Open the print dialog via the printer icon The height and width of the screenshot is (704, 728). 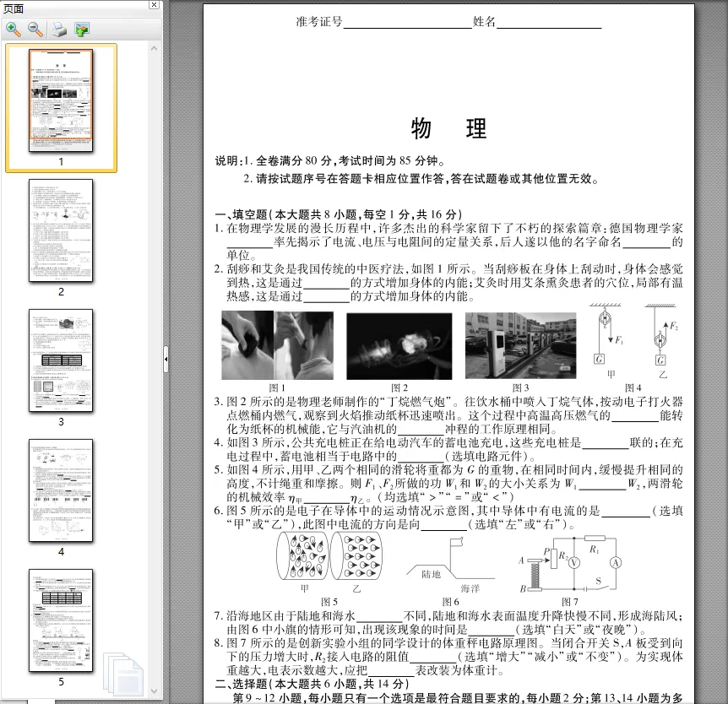(57, 29)
